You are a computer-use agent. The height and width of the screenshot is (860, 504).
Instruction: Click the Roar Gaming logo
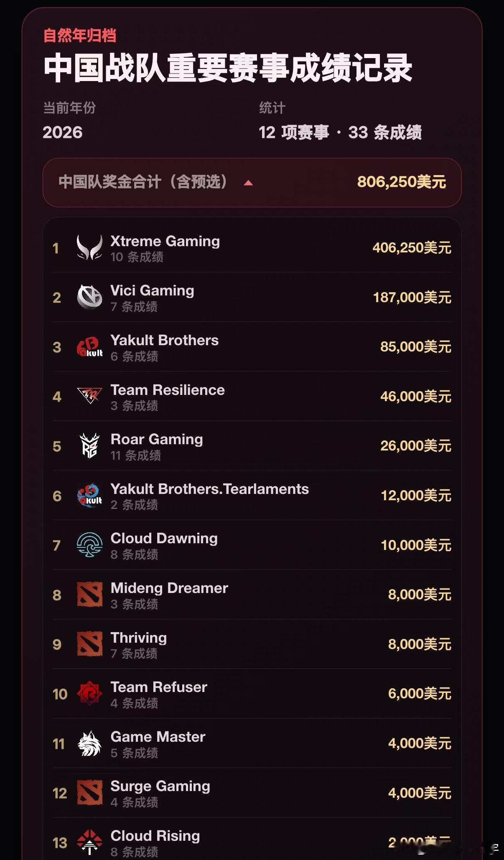(89, 446)
